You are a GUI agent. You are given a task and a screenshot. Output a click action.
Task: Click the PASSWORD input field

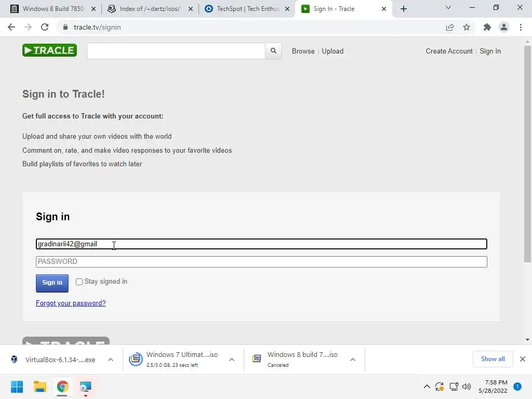tap(261, 262)
